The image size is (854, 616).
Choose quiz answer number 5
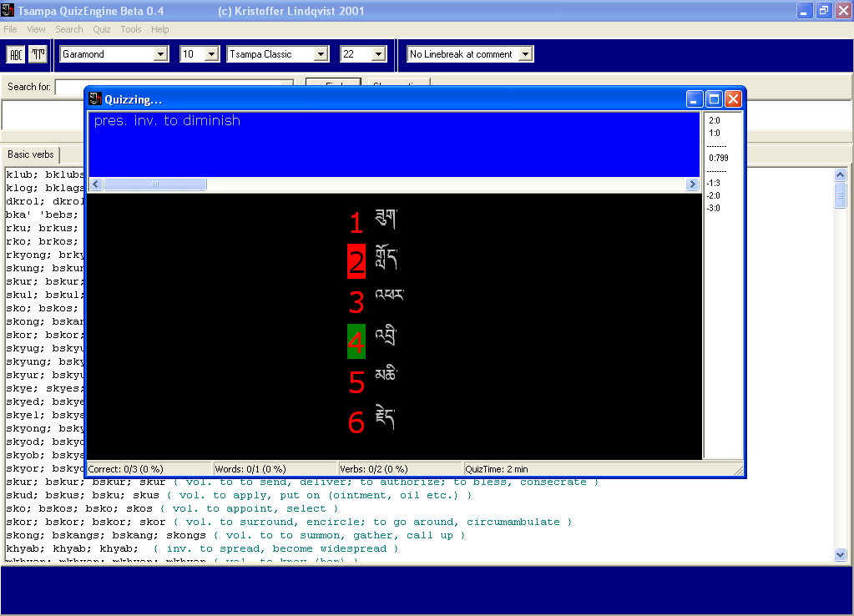point(356,381)
